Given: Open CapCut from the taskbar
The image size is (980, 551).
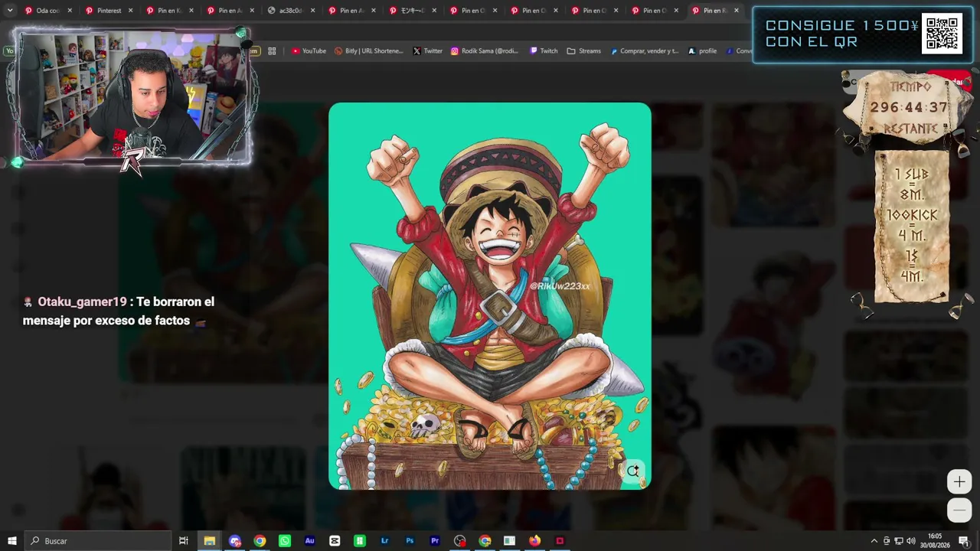Looking at the screenshot, I should [x=335, y=541].
